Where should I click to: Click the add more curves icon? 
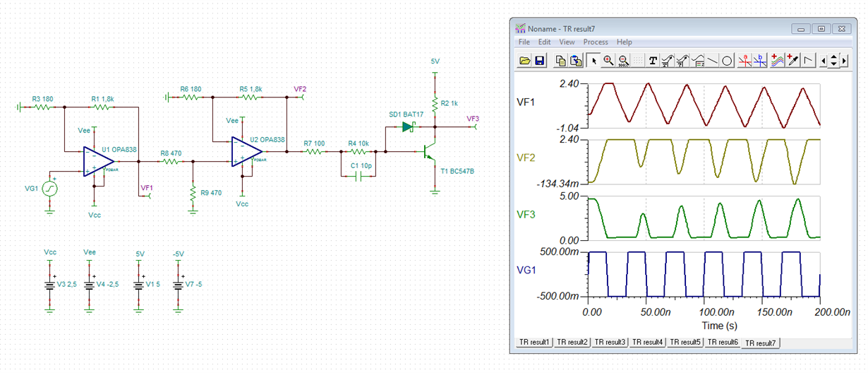[x=777, y=61]
